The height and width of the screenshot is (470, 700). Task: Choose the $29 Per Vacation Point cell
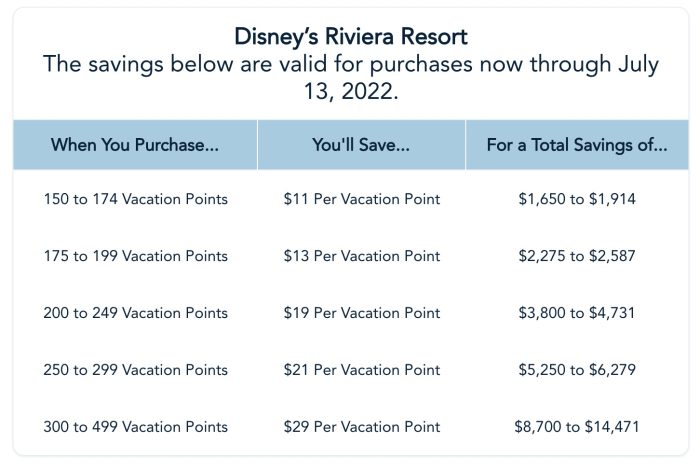(361, 427)
